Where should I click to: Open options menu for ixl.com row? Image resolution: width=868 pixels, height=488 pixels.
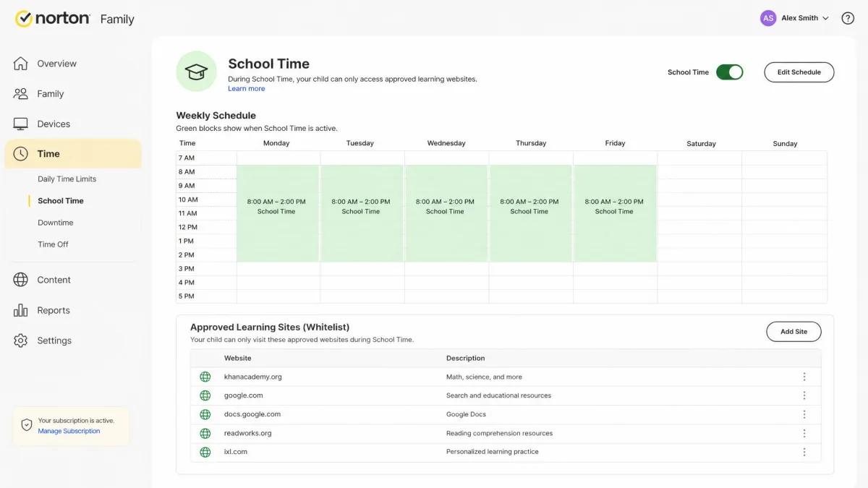[804, 452]
